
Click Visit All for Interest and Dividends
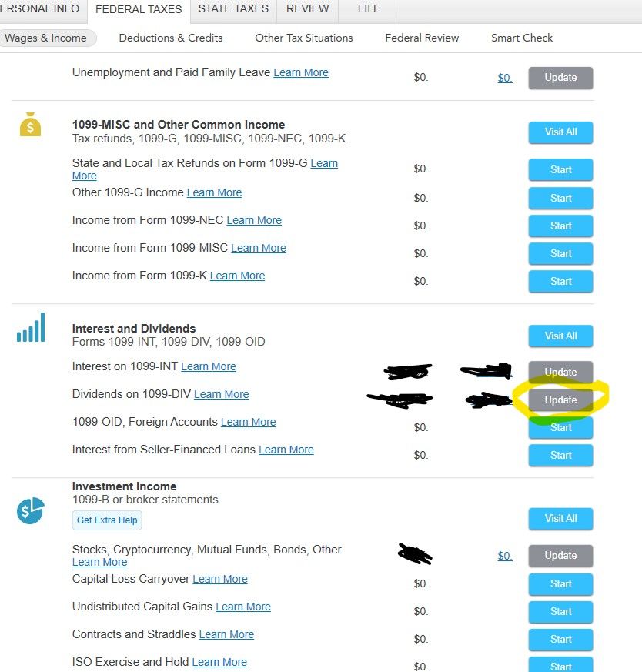(560, 336)
